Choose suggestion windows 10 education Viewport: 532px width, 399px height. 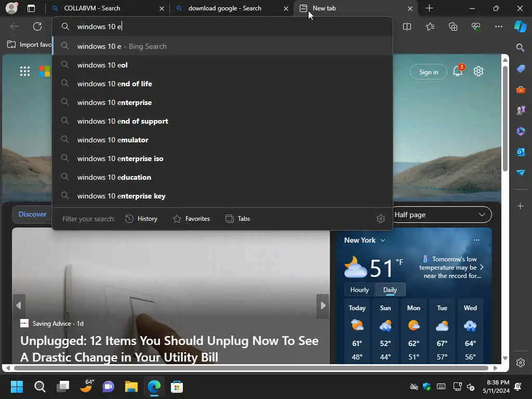point(222,177)
